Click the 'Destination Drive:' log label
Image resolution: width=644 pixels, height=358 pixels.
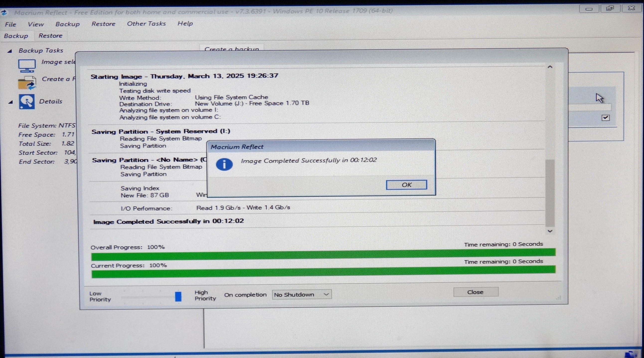click(146, 104)
